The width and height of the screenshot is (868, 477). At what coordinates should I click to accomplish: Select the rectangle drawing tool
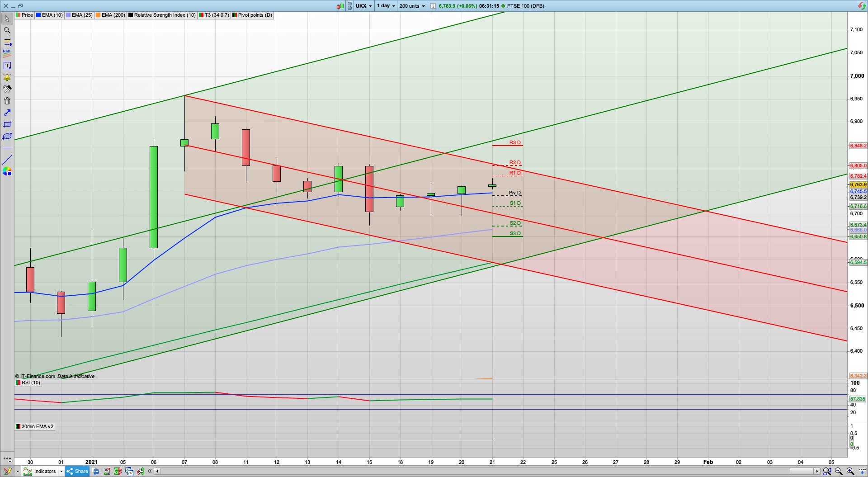coord(7,124)
